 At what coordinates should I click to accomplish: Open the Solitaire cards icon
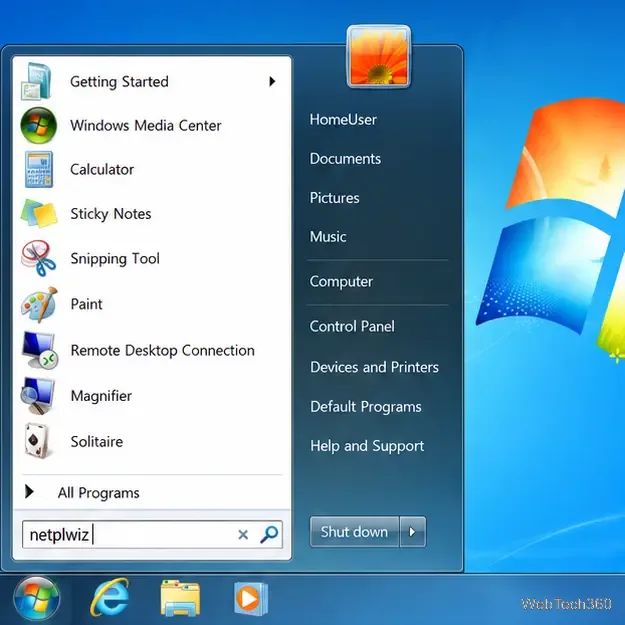pyautogui.click(x=37, y=440)
